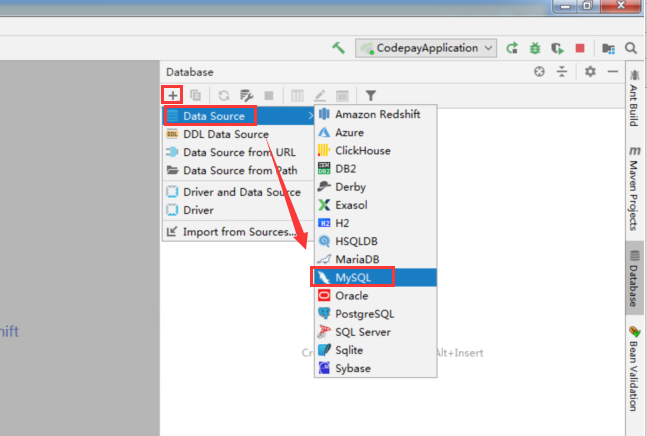This screenshot has height=436, width=647.
Task: Choose Data Source from Path
Action: coord(239,170)
